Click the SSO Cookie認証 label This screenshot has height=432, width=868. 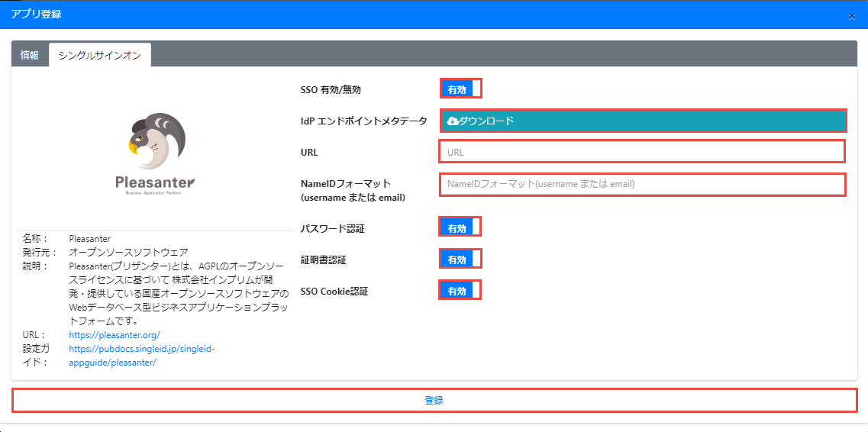tap(334, 291)
